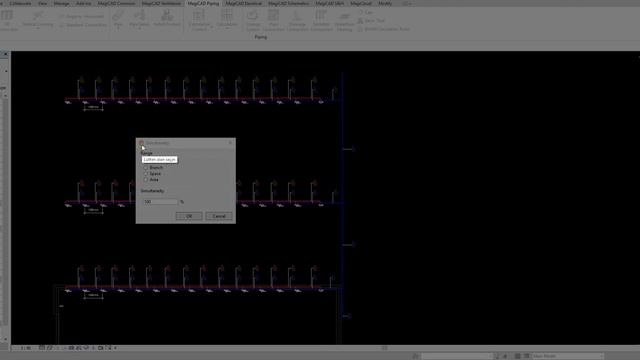Cancel the Simultaneity dialog

[x=219, y=216]
